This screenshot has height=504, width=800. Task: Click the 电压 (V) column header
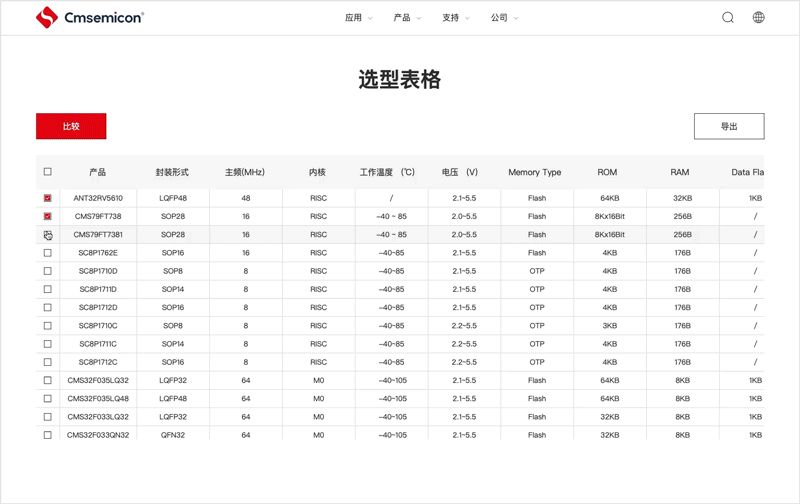coord(460,172)
